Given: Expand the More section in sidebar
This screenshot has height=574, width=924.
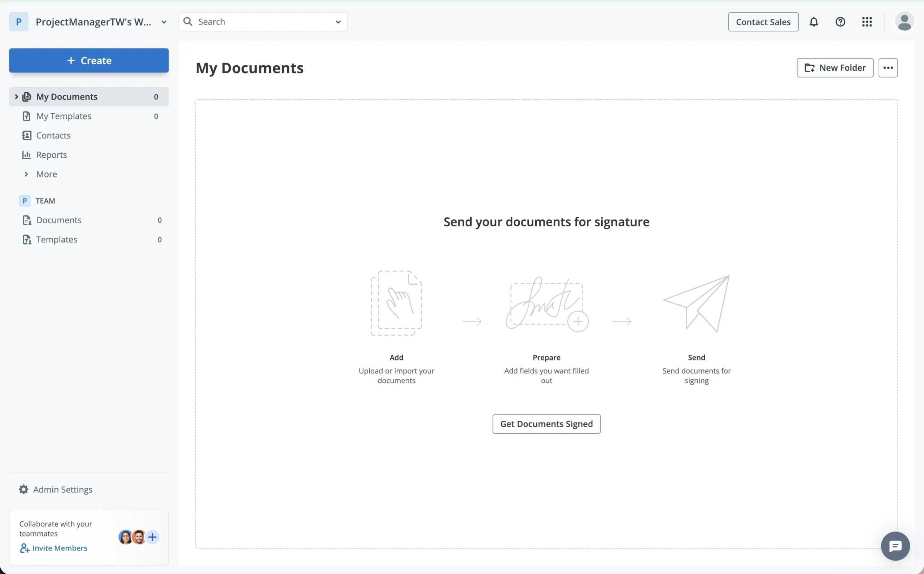Looking at the screenshot, I should point(27,174).
